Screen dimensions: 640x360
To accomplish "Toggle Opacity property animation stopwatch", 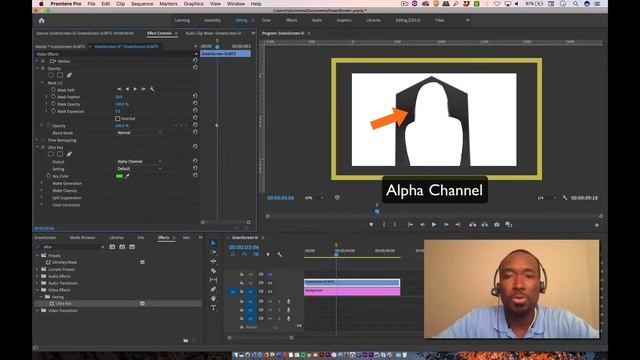I will 49,125.
